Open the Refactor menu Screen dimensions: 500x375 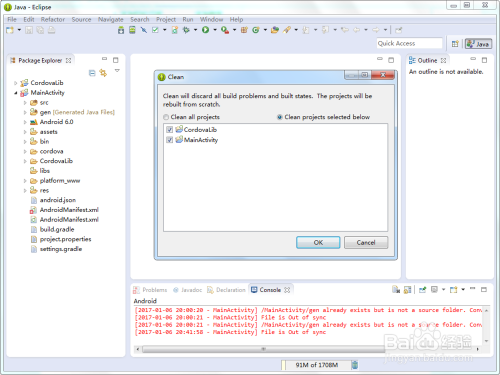click(x=53, y=19)
